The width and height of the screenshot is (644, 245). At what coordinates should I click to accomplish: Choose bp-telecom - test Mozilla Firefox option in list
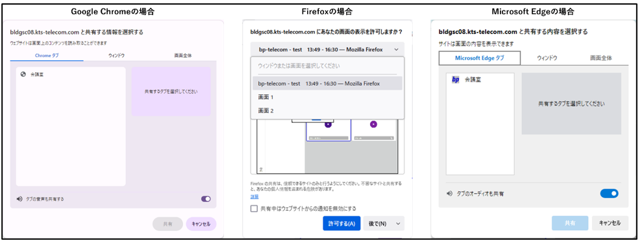[327, 83]
